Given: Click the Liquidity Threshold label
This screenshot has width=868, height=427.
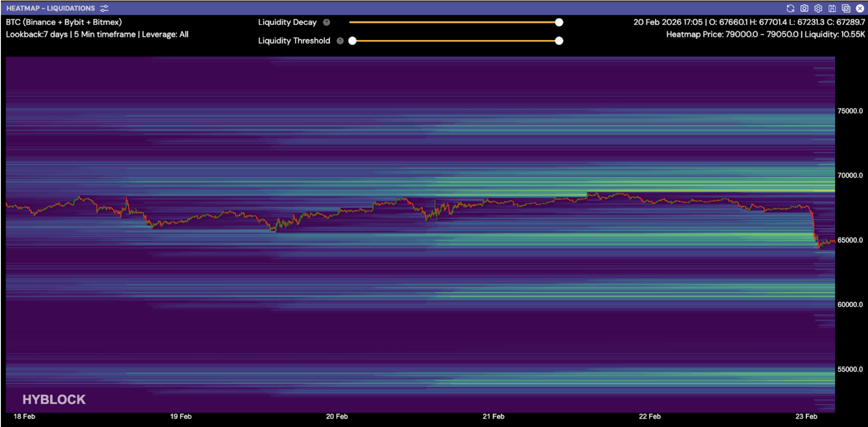Looking at the screenshot, I should [294, 41].
